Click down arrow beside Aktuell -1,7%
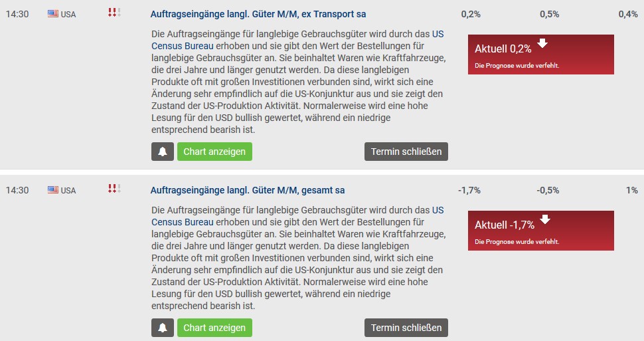This screenshot has height=341, width=644. click(x=543, y=220)
